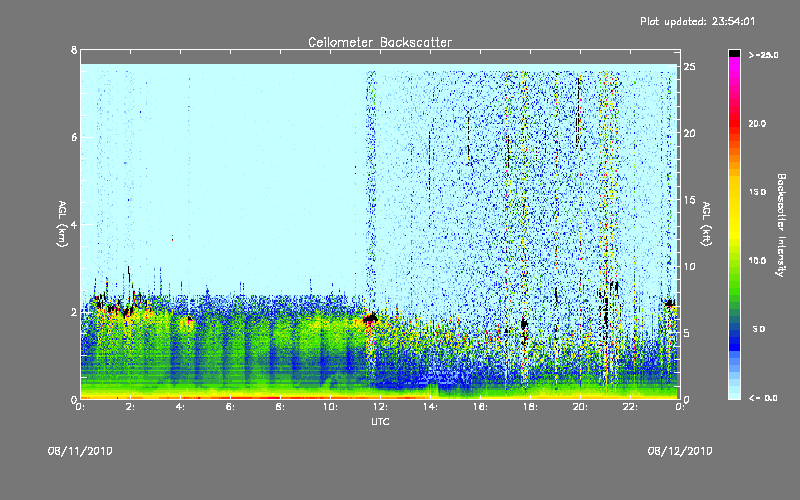Image resolution: width=800 pixels, height=500 pixels.
Task: Click the start date 08/11/2010
Action: click(x=80, y=451)
